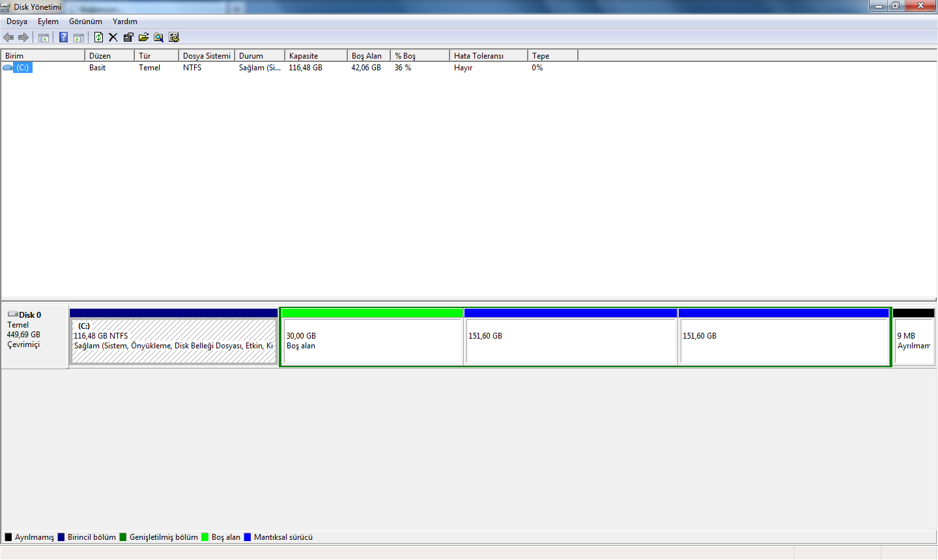The image size is (938, 560).
Task: Sort by the Tepe column header
Action: [x=552, y=56]
